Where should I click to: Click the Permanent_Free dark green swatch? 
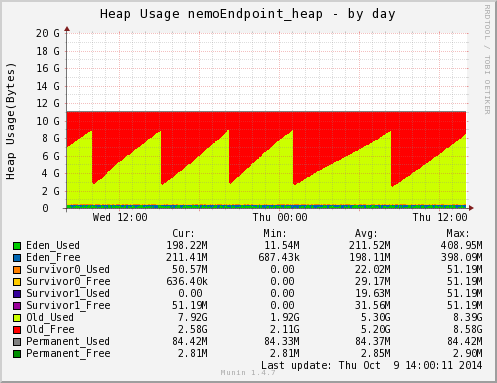click(17, 354)
